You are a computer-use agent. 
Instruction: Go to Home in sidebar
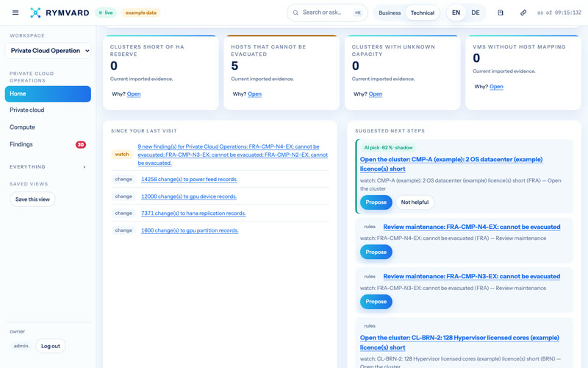tap(48, 94)
